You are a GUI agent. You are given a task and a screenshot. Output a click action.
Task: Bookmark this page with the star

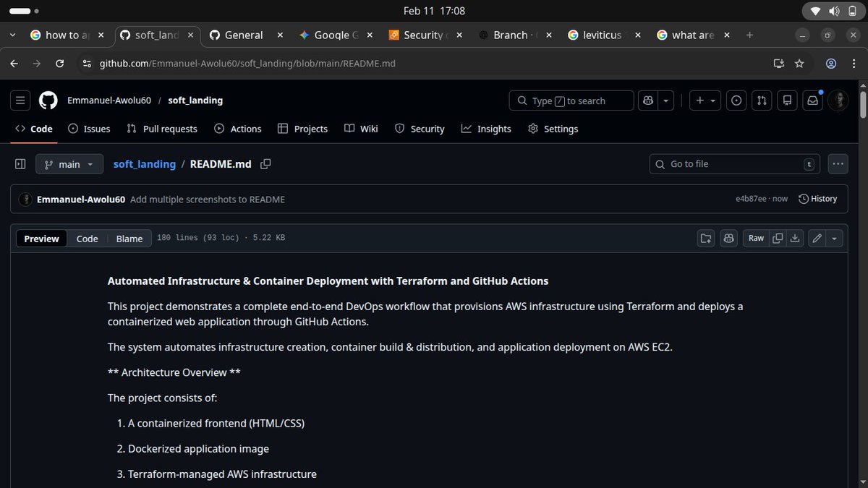799,64
